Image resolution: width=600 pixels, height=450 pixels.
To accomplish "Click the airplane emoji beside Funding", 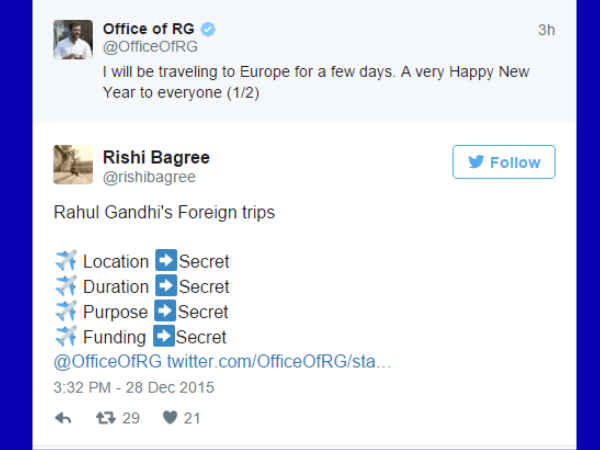I will point(66,336).
